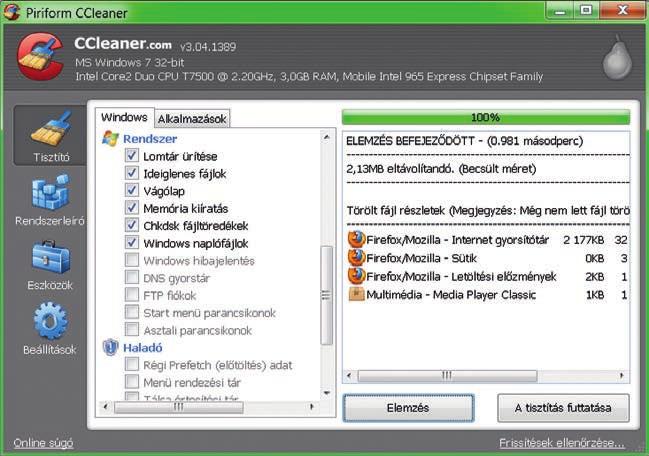
Task: Click the results pane horizontal scrollbar thumb
Action: coord(447,376)
